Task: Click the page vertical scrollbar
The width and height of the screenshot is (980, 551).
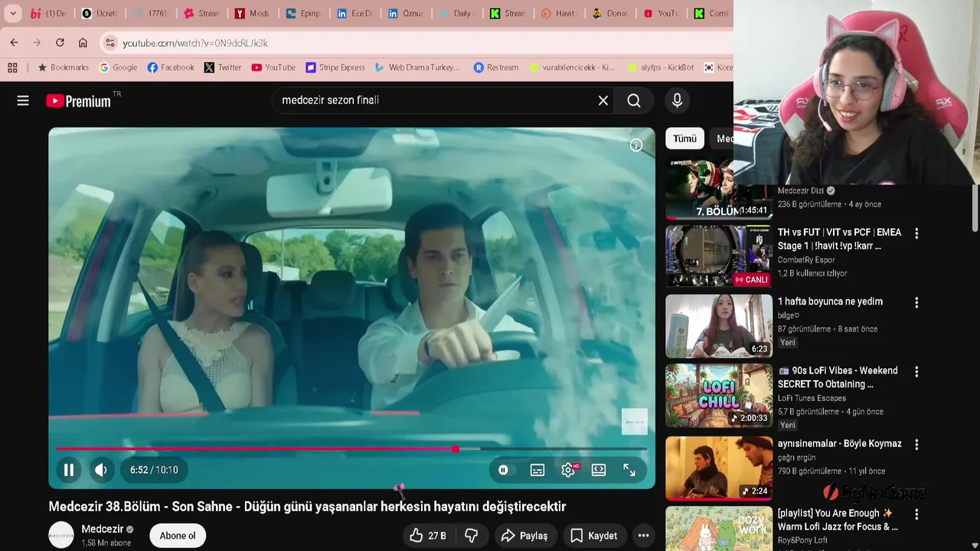Action: [975, 207]
